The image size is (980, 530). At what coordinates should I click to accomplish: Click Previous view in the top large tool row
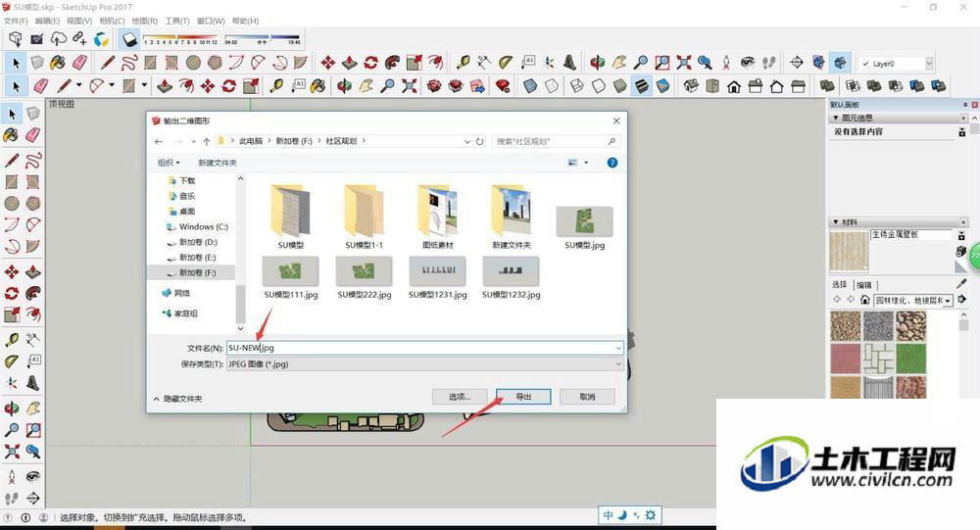[x=705, y=62]
